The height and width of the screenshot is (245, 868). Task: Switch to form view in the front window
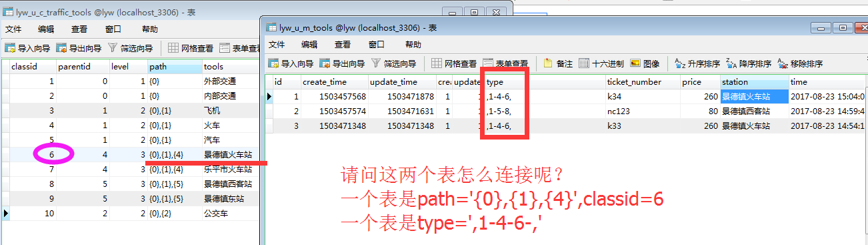[505, 64]
